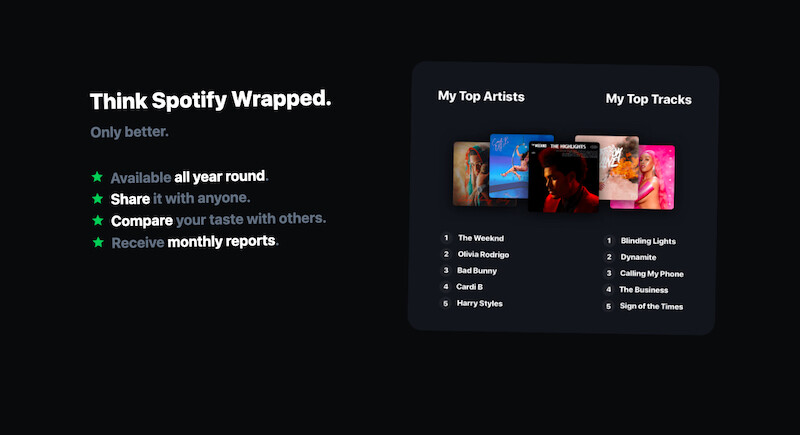This screenshot has width=800, height=435.
Task: Select the Dynamite track entry
Action: click(x=638, y=257)
